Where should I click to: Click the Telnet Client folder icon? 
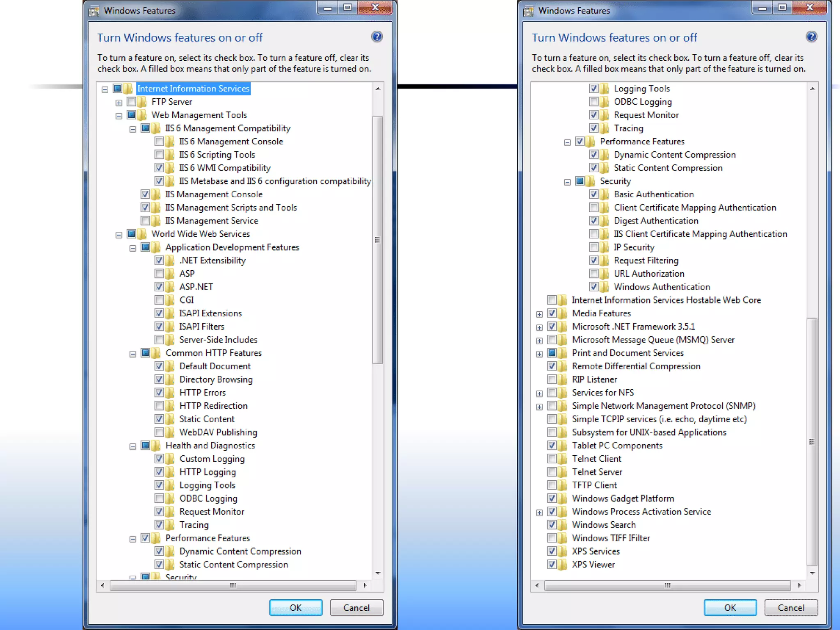[x=562, y=459]
